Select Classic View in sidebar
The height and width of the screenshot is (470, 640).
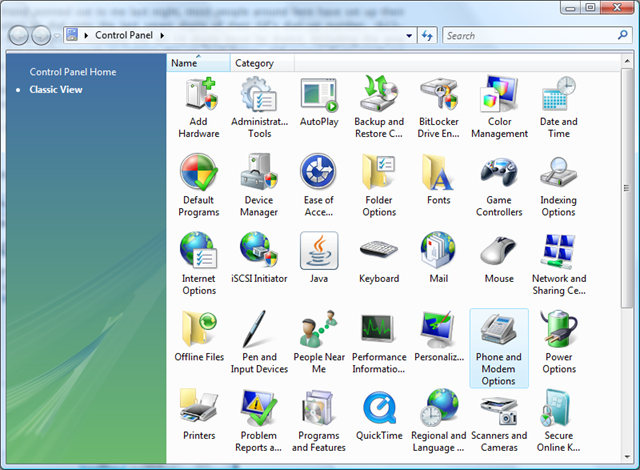pyautogui.click(x=56, y=89)
